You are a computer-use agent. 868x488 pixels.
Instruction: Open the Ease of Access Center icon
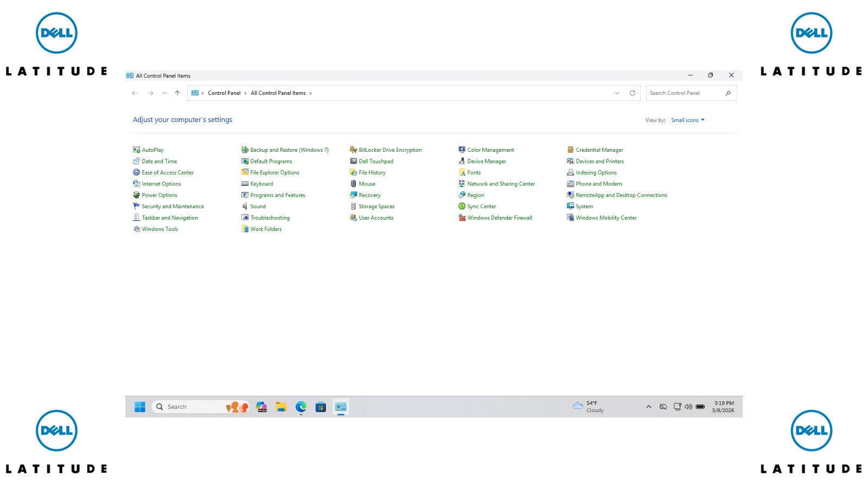coord(137,172)
